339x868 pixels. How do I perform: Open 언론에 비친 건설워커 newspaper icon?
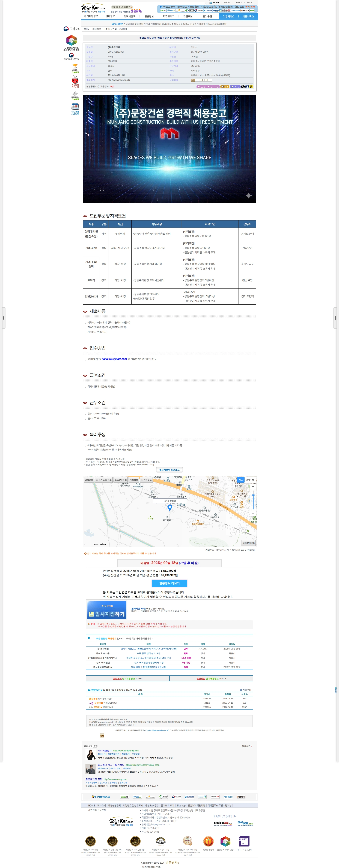(75, 96)
